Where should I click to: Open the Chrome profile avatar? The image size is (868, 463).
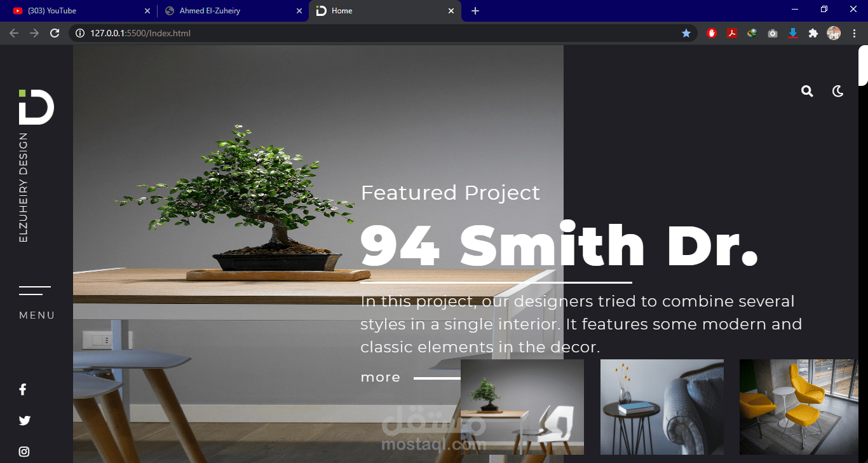[x=834, y=33]
